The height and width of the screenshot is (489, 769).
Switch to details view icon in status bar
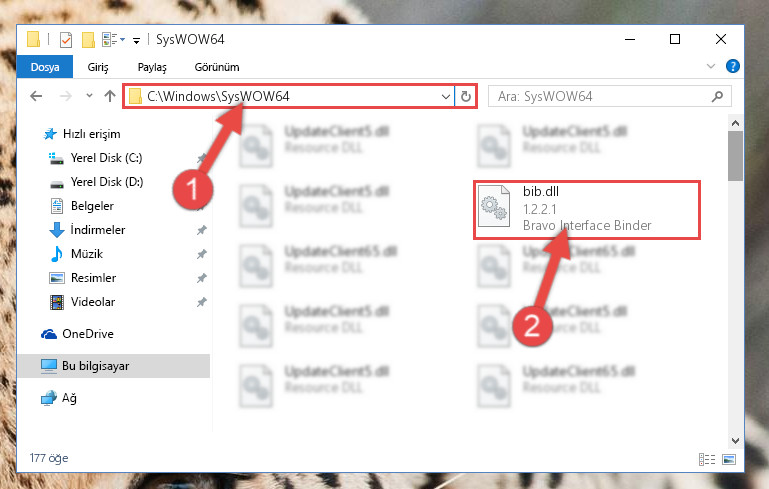coord(707,460)
